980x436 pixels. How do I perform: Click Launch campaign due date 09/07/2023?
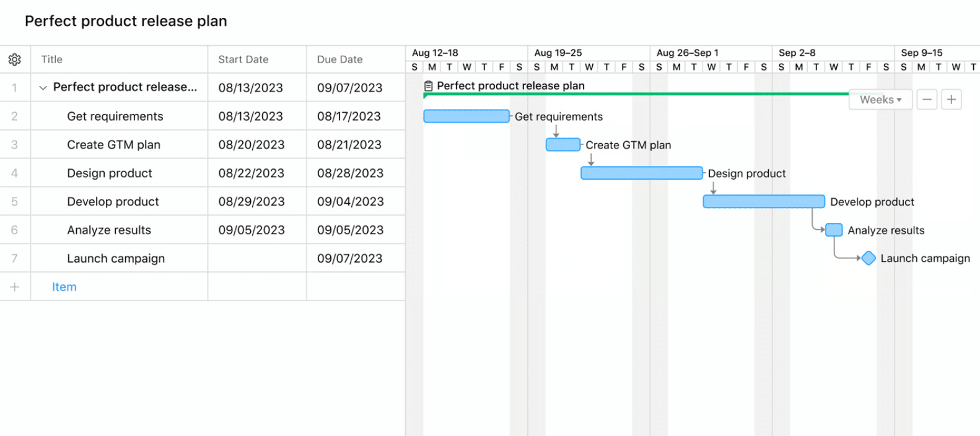coord(356,259)
